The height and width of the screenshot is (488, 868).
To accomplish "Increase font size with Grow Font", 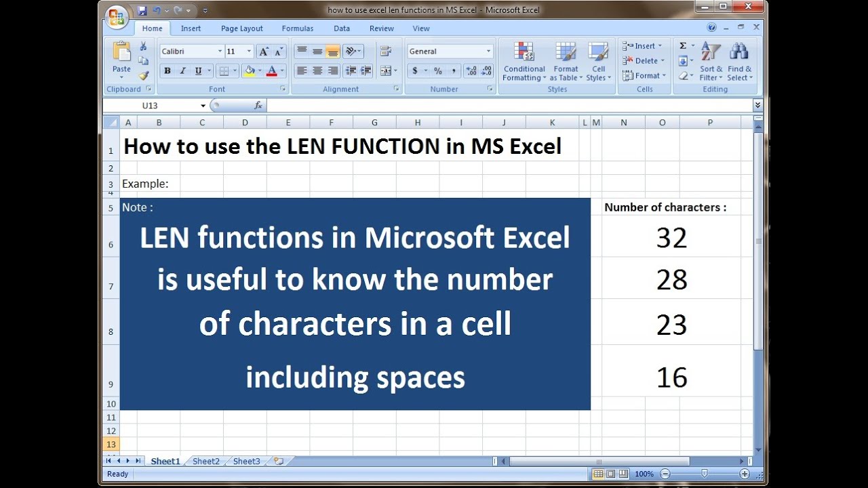I will pyautogui.click(x=264, y=52).
